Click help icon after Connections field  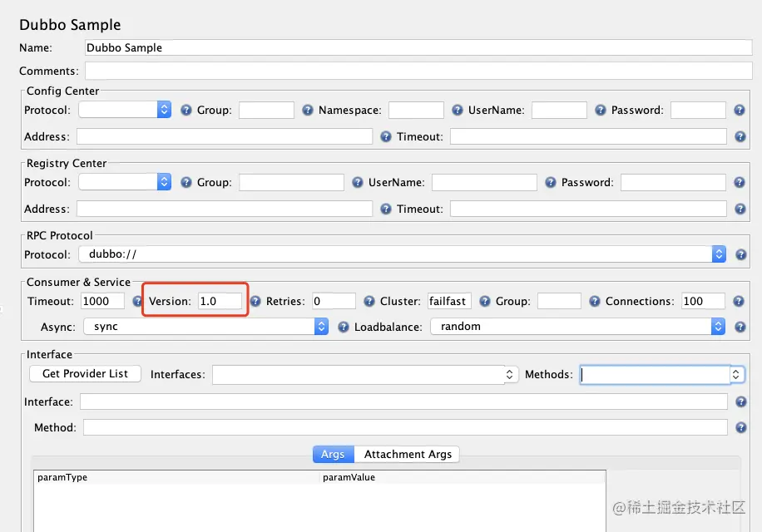(739, 302)
